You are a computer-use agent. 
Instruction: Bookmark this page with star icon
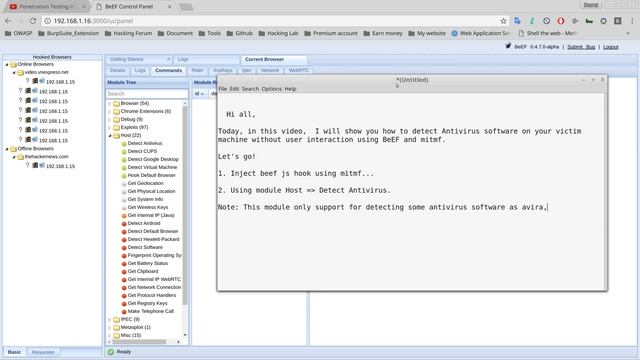click(x=503, y=21)
